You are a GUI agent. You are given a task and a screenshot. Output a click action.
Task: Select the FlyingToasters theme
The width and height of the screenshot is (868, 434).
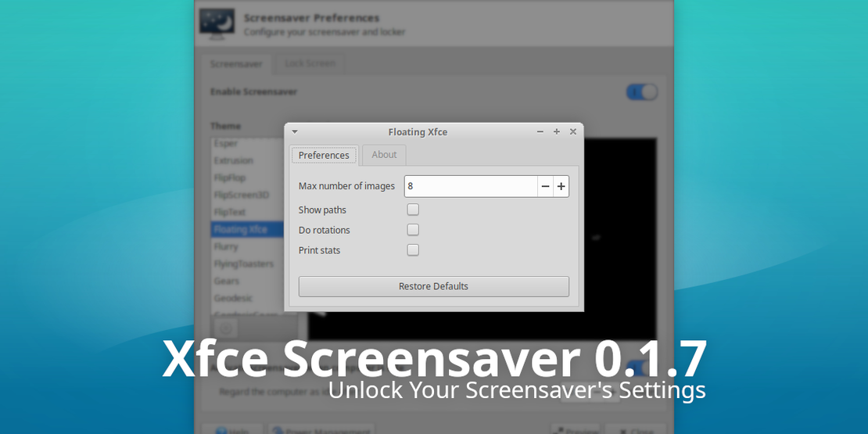coord(247,264)
